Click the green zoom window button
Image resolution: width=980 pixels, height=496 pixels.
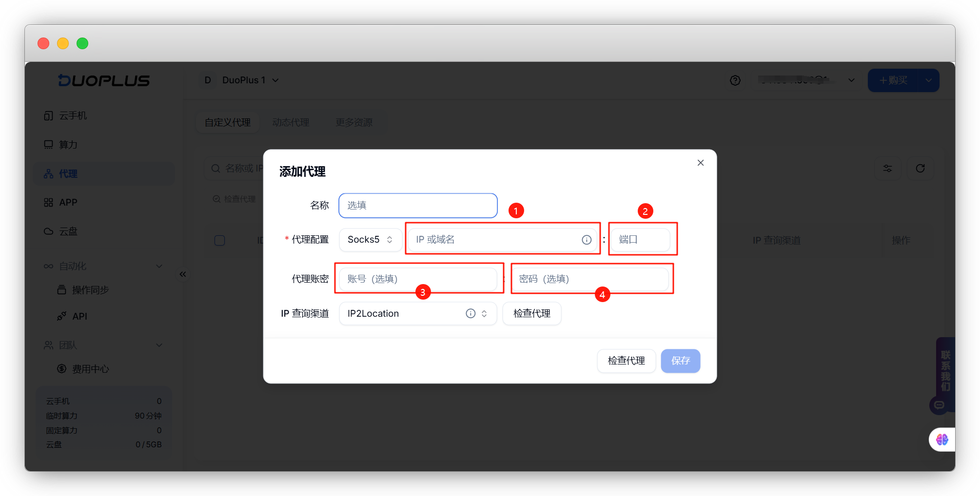tap(82, 43)
